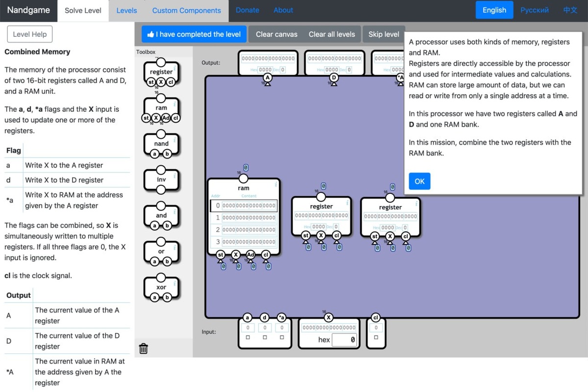
Task: Select the or gate in the Toolbox
Action: tap(161, 251)
